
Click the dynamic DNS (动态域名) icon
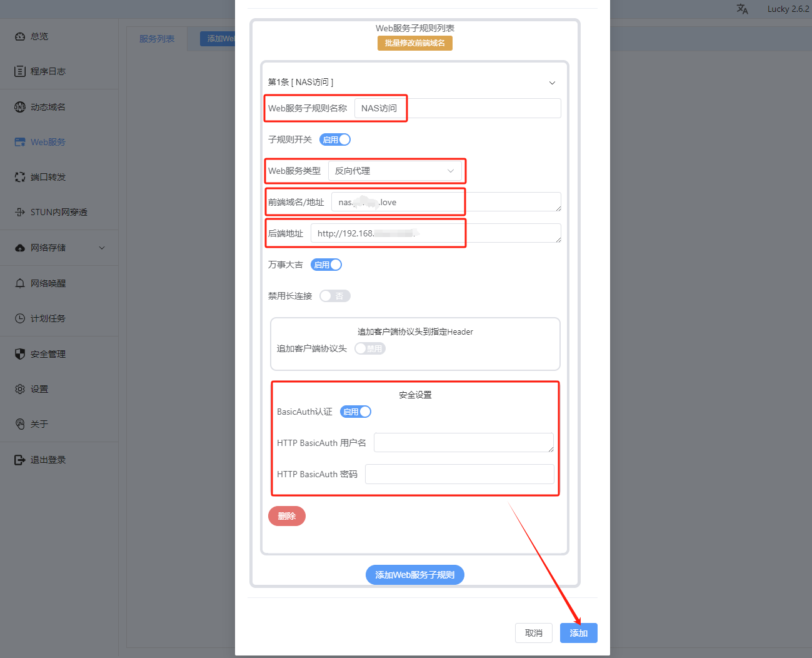tap(20, 107)
